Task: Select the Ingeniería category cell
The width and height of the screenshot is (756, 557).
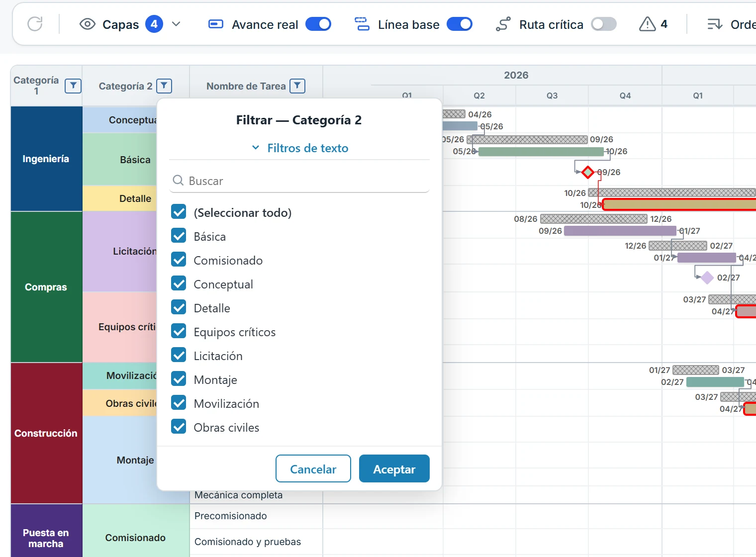Action: point(46,159)
